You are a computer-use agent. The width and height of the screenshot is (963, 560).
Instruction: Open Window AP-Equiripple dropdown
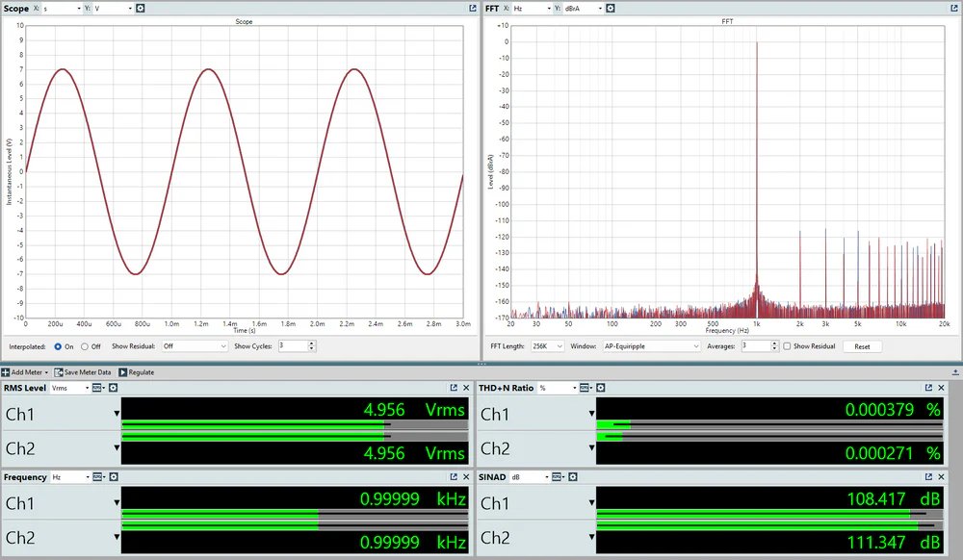651,346
